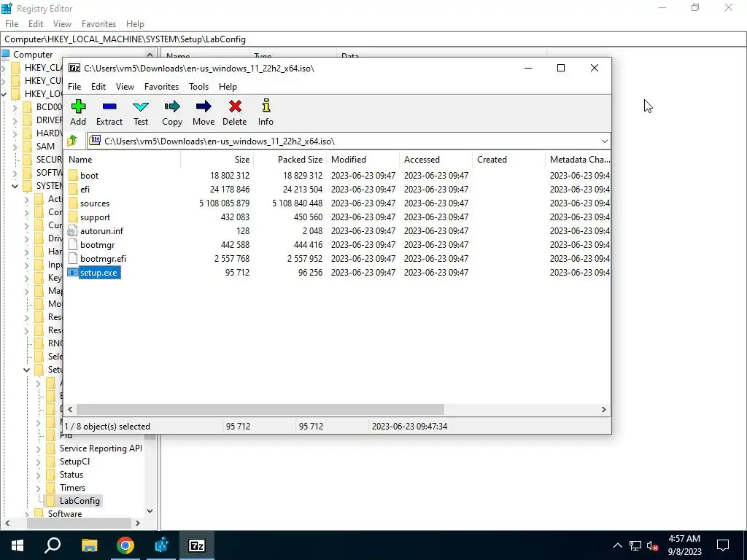747x560 pixels.
Task: Expand the BCD00 registry key
Action: point(15,107)
